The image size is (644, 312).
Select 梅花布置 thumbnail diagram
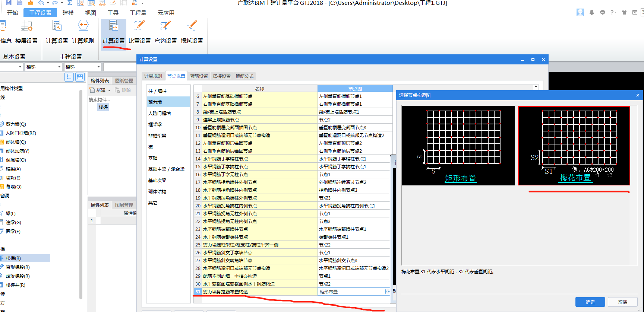click(574, 146)
